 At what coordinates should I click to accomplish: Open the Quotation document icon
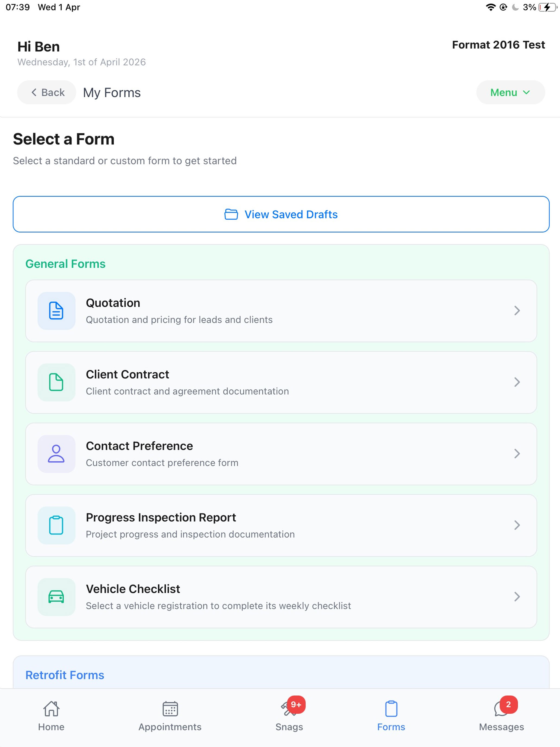tap(56, 311)
